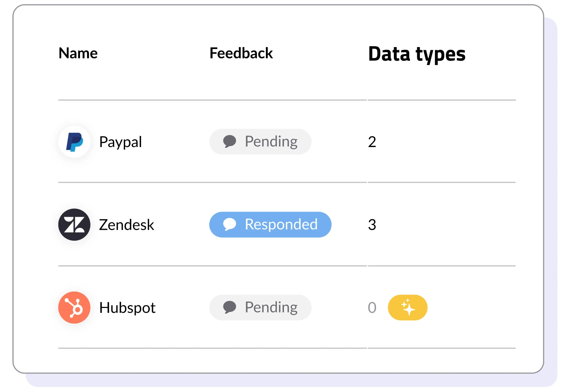Click Zendesk's data types count 3
This screenshot has height=392, width=565.
372,225
